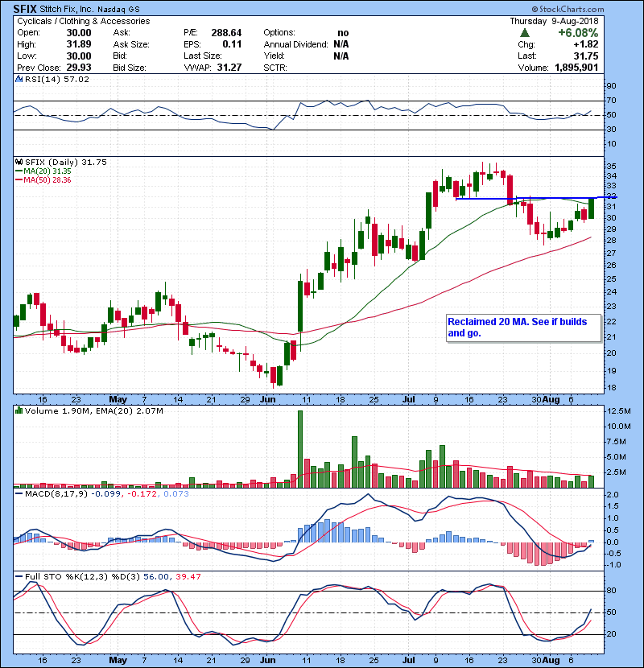Click the tallest June volume bar
Image resolution: width=644 pixels, height=668 pixels.
coord(300,449)
